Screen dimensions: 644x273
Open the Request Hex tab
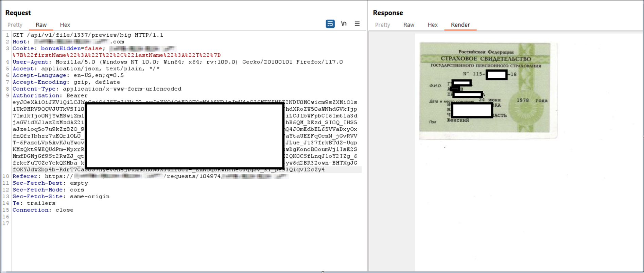(x=65, y=25)
